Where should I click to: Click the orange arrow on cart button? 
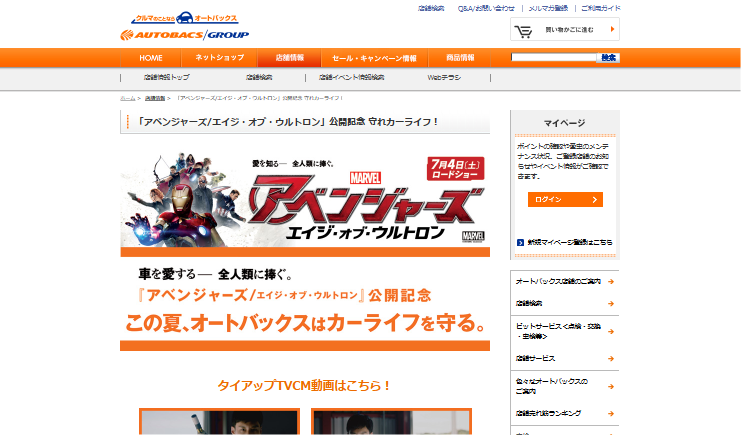612,29
